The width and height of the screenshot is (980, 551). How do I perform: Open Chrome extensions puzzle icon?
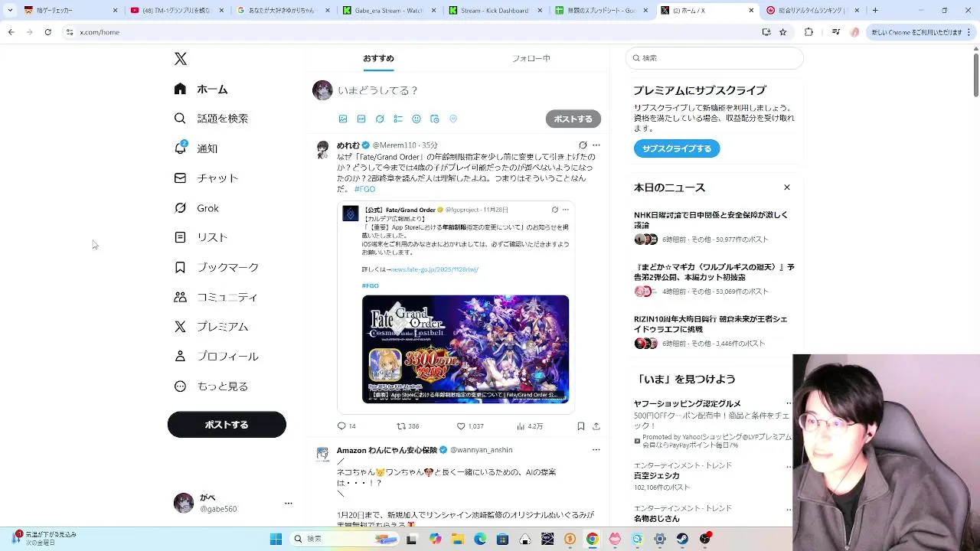[808, 32]
